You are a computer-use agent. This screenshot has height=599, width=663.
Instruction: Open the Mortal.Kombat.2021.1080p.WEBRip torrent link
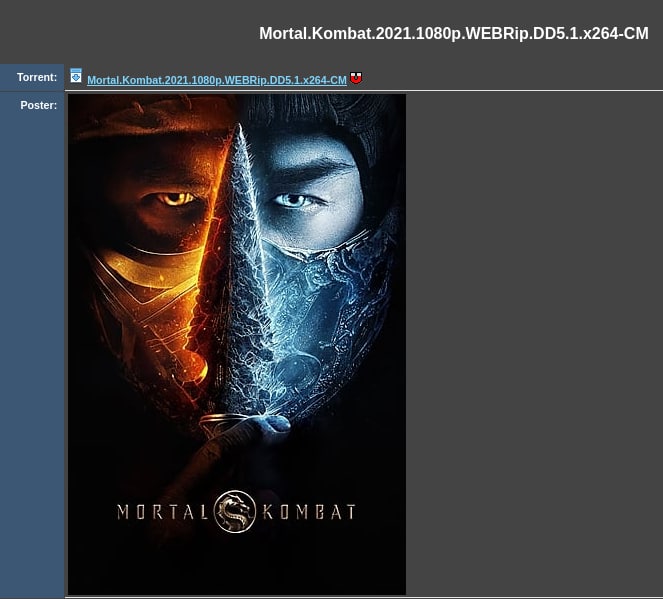pos(217,80)
